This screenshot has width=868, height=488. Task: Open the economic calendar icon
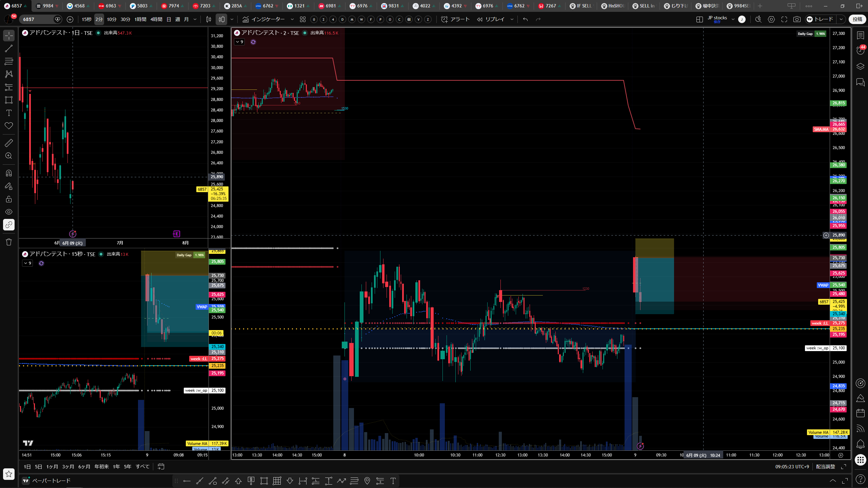(x=860, y=413)
